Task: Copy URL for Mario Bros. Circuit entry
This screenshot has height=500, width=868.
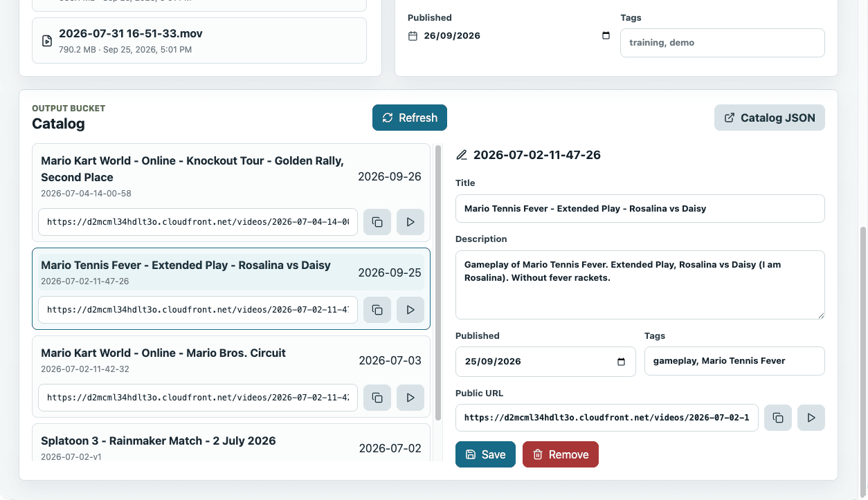Action: pyautogui.click(x=377, y=398)
